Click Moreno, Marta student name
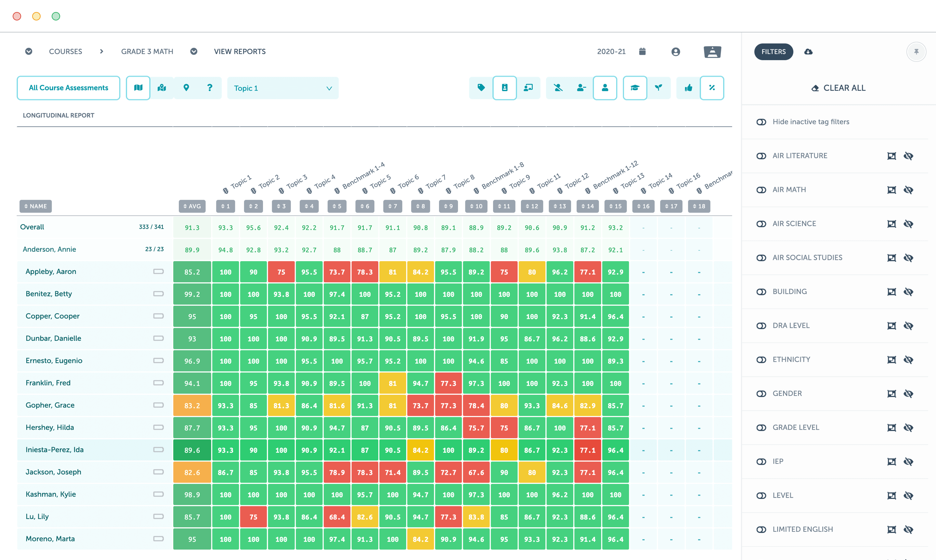The image size is (936, 560). click(x=50, y=539)
